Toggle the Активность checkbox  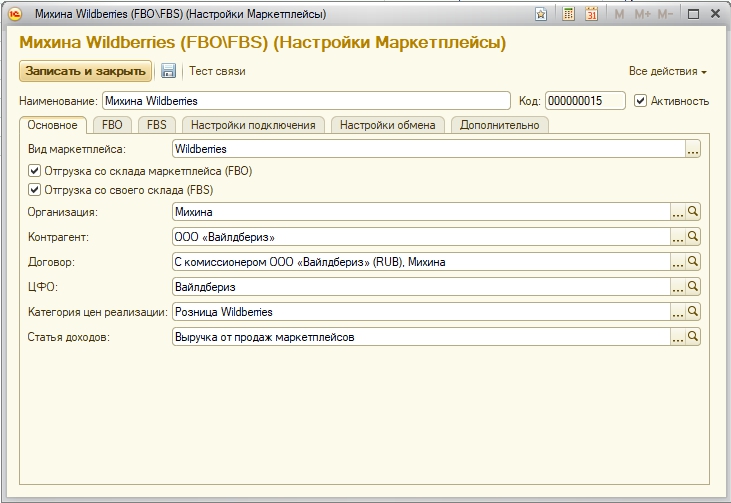pos(641,101)
